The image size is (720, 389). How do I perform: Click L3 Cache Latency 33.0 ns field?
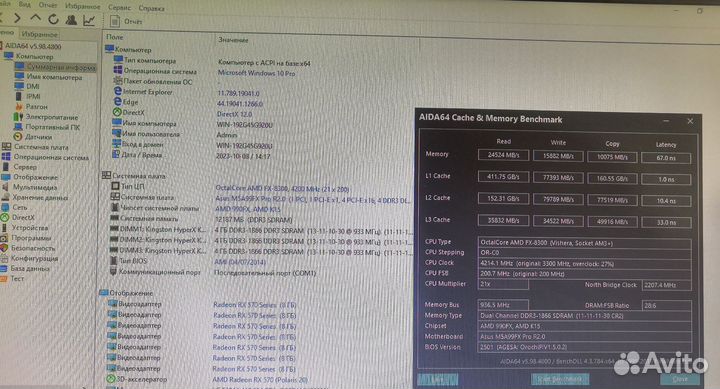666,222
